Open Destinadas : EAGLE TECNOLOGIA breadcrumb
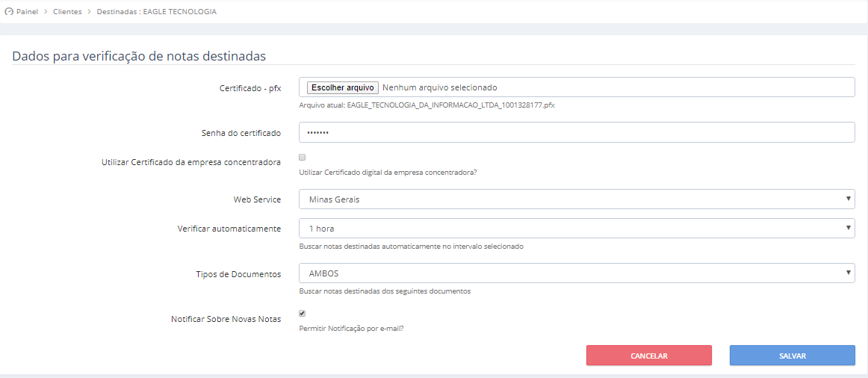The height and width of the screenshot is (378, 868). [157, 12]
